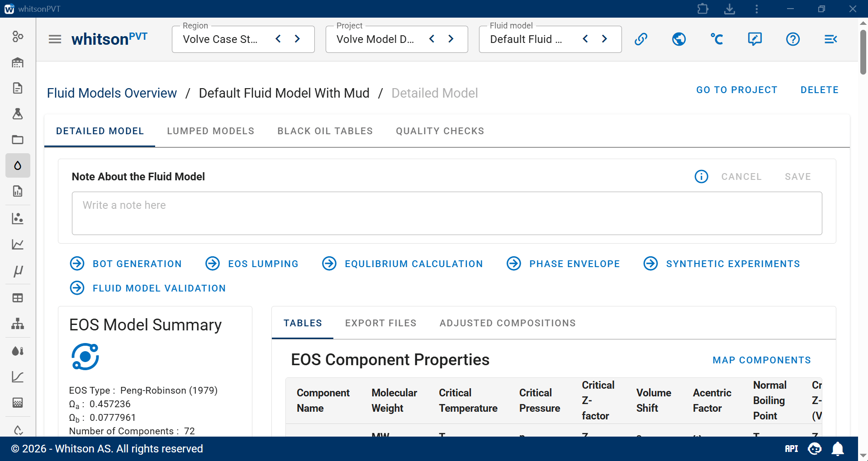Open BOT GENERATION
The height and width of the screenshot is (461, 868).
(126, 263)
